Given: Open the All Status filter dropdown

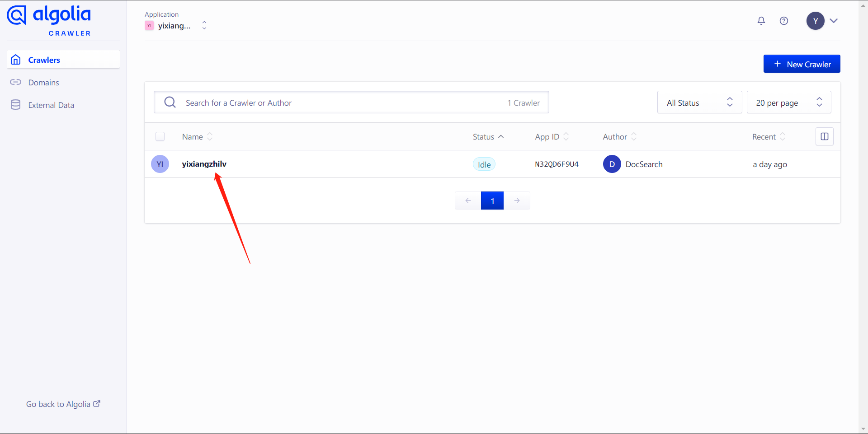Looking at the screenshot, I should click(699, 103).
